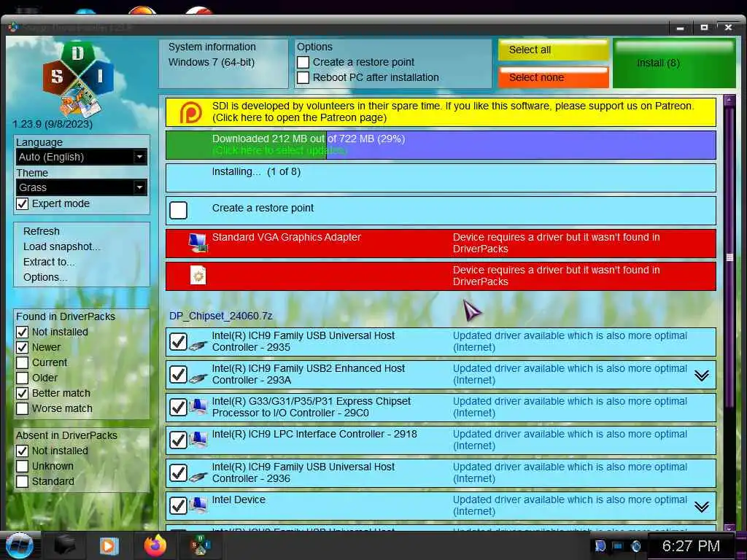Click USB icon for Host Controller - 2935
The image size is (747, 560).
[198, 346]
